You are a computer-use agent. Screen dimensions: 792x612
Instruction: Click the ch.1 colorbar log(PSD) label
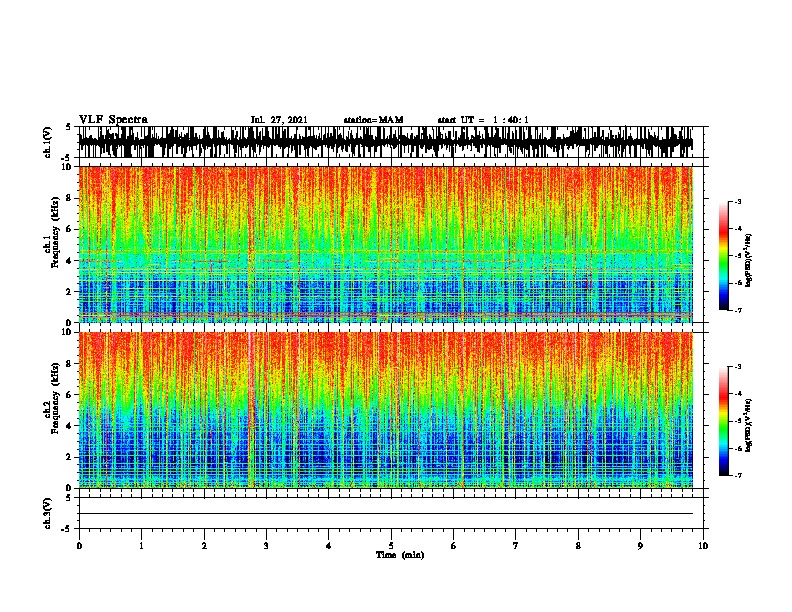748,260
